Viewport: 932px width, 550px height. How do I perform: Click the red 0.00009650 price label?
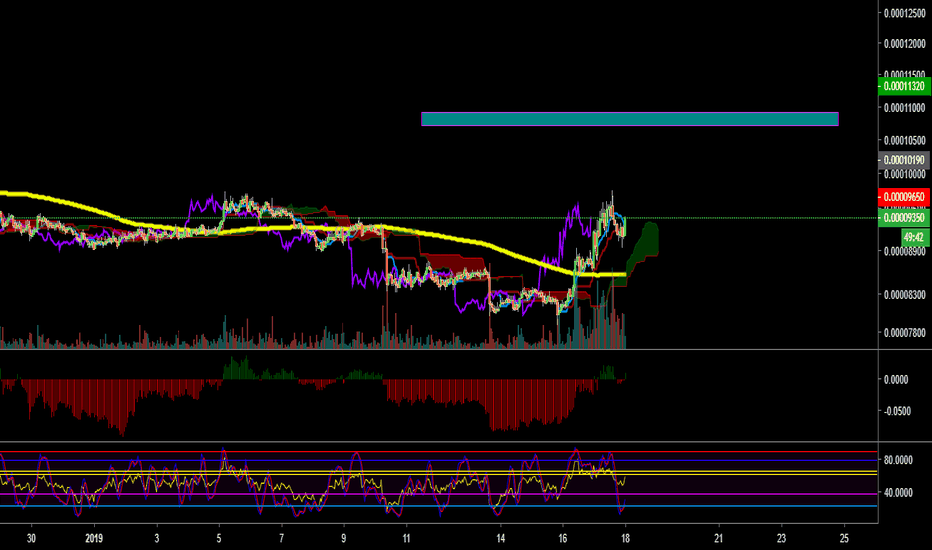904,197
